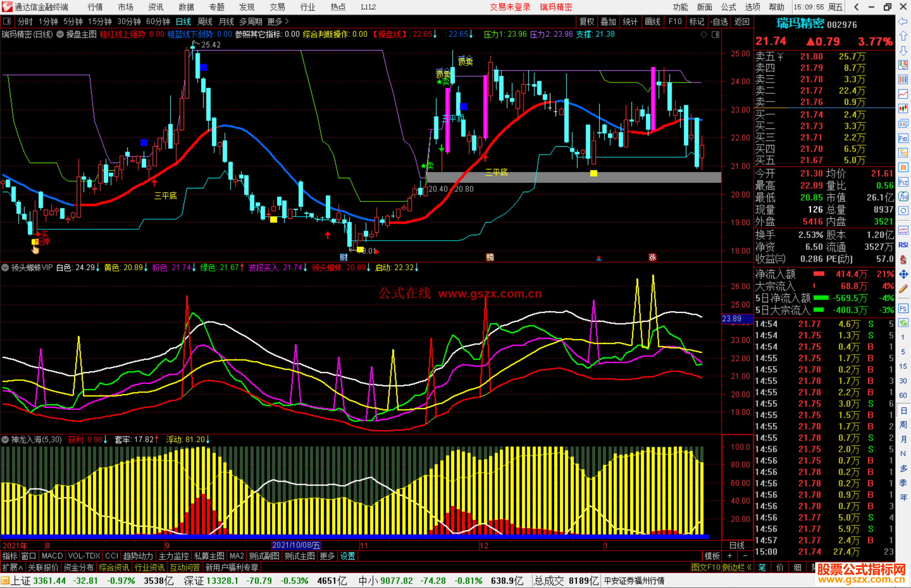
Task: Toggle the 领头蜘蛛VIP indicator circle button
Action: [5, 268]
